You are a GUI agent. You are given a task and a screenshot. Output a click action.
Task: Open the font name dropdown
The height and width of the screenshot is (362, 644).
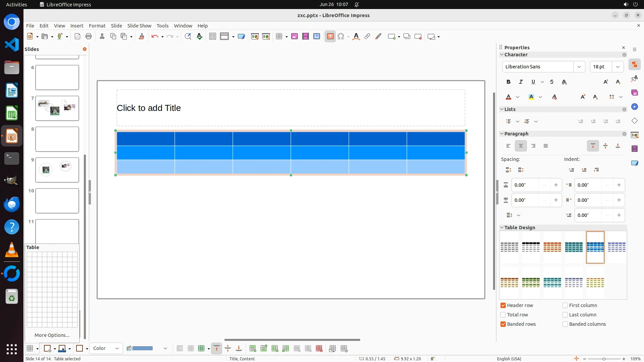click(x=579, y=67)
